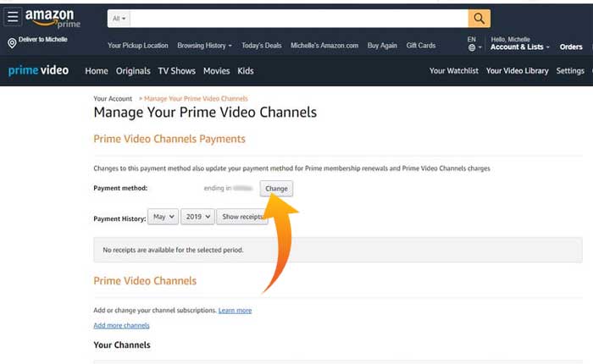Open Your Watchlist
The image size is (593, 364).
click(454, 71)
